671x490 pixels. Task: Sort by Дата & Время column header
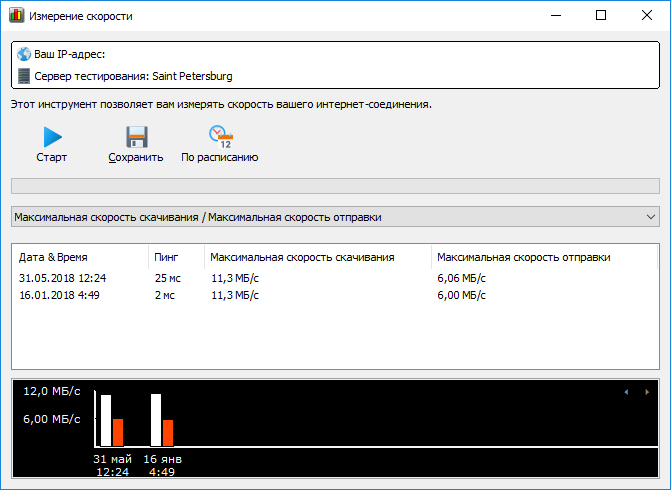pos(78,257)
